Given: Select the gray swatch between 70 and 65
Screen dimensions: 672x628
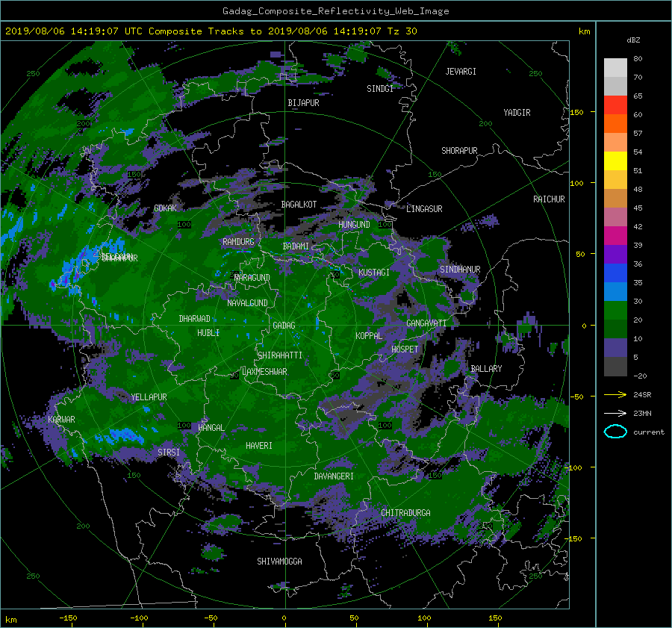Looking at the screenshot, I should coord(615,87).
